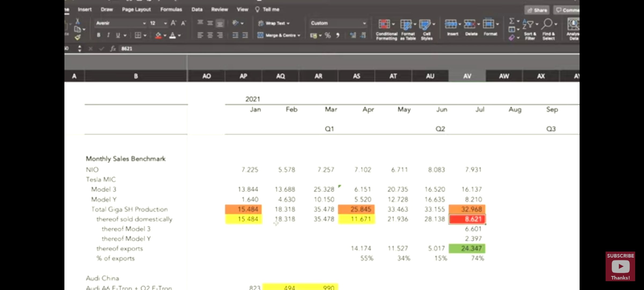Click the Sort & Filter icon
The height and width of the screenshot is (290, 644).
point(528,24)
